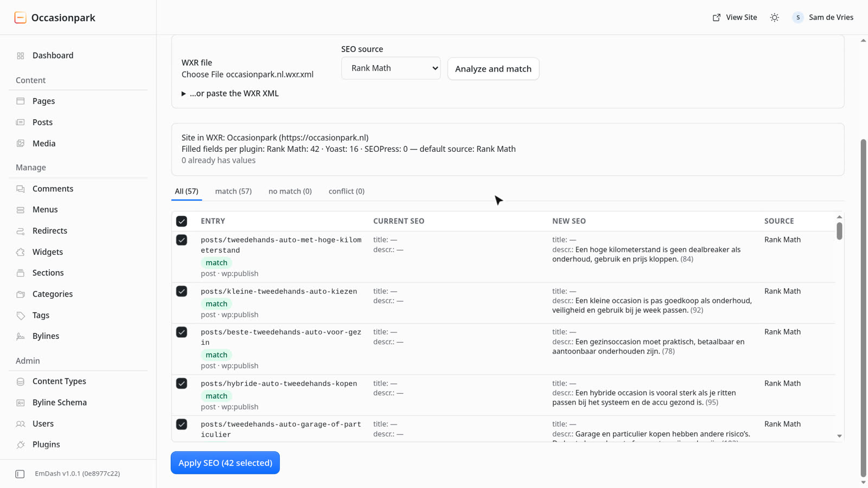This screenshot has width=868, height=488.
Task: Click entry text posts/kleine-tweedehands-auto-kiezen
Action: point(279,292)
